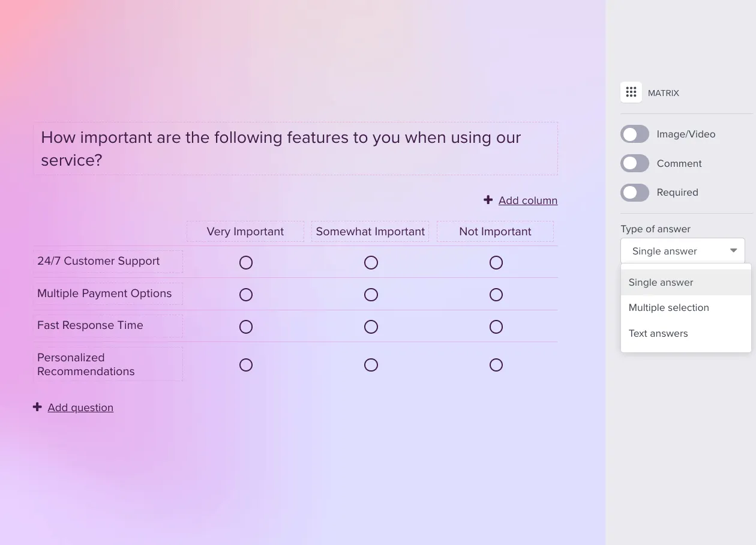Select the Multiple selection option
Image resolution: width=756 pixels, height=545 pixels.
point(668,307)
